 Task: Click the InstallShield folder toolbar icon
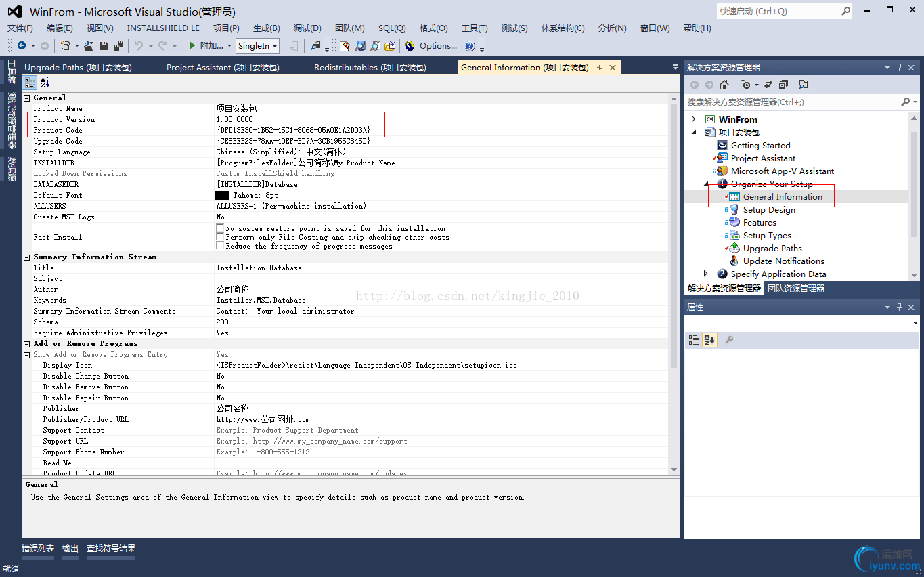(390, 46)
